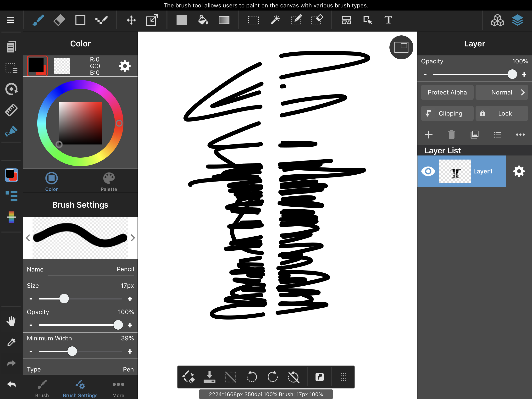Select the Bucket fill tool
This screenshot has height=399, width=532.
pyautogui.click(x=203, y=20)
